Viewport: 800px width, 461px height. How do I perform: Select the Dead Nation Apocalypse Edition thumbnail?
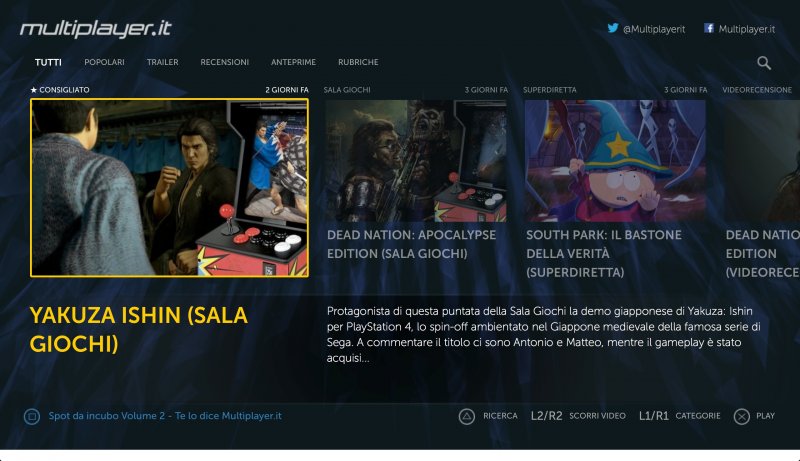click(416, 160)
